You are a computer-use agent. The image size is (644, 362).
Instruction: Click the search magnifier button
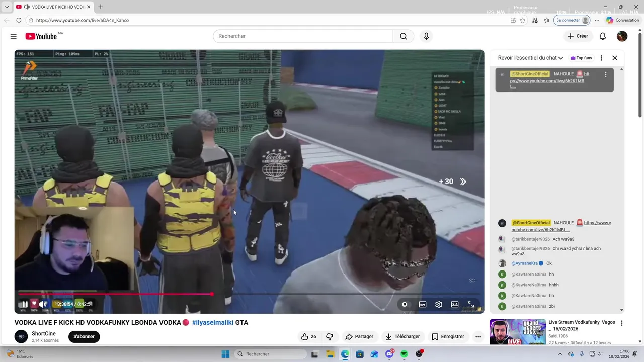[404, 36]
